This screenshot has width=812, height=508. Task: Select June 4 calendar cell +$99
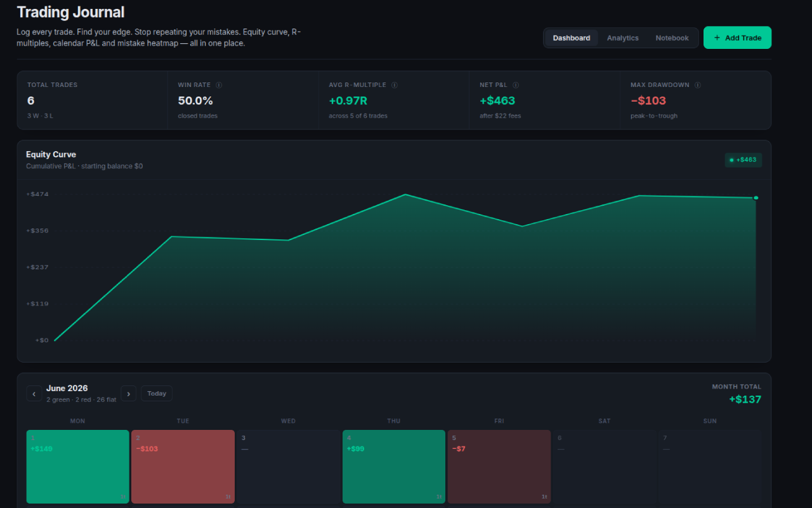[x=394, y=467]
